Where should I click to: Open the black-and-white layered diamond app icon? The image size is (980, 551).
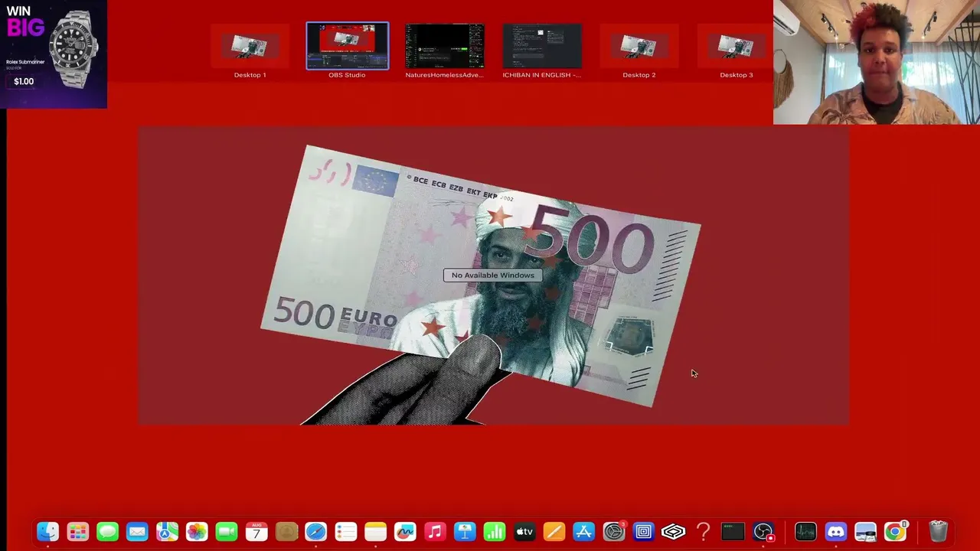(674, 532)
